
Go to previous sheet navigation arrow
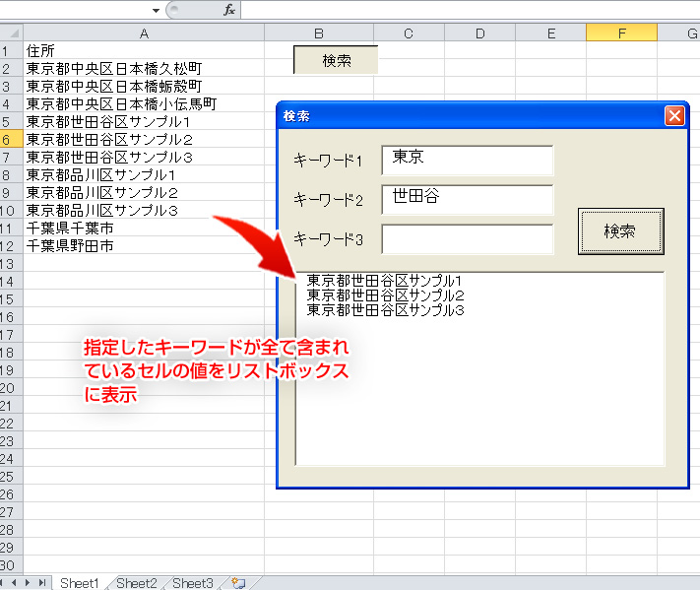point(14,582)
